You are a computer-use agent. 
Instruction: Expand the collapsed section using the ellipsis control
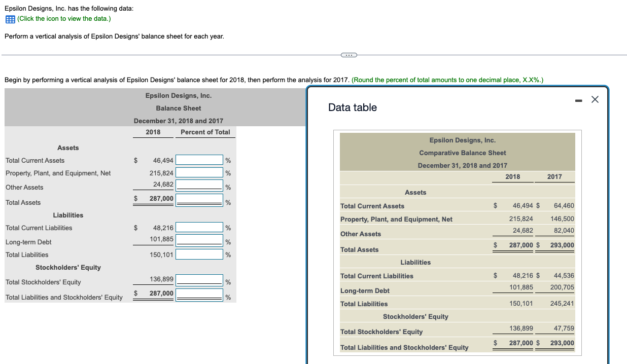pyautogui.click(x=349, y=55)
